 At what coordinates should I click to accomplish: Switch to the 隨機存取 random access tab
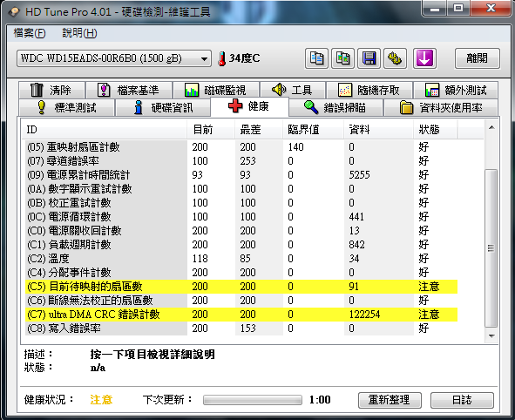[x=369, y=90]
